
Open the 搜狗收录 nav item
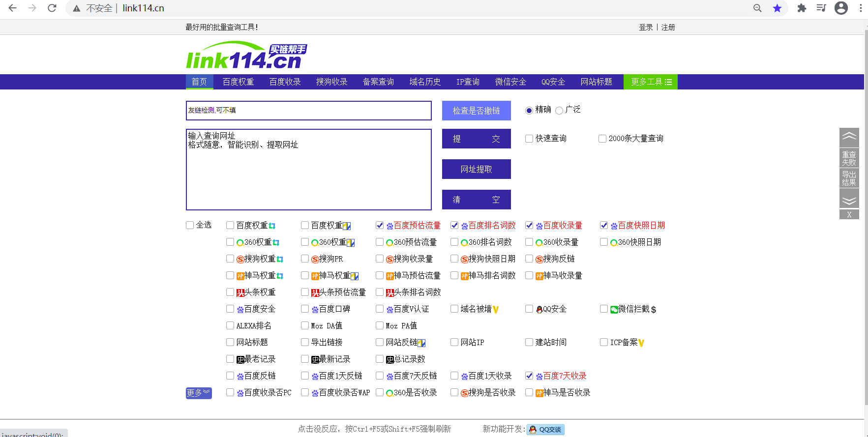pyautogui.click(x=332, y=82)
